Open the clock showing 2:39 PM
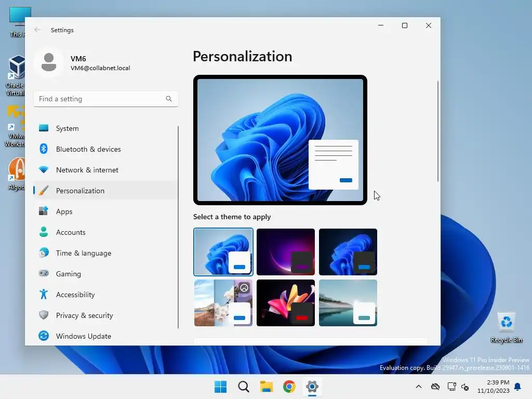532x399 pixels. click(x=494, y=387)
